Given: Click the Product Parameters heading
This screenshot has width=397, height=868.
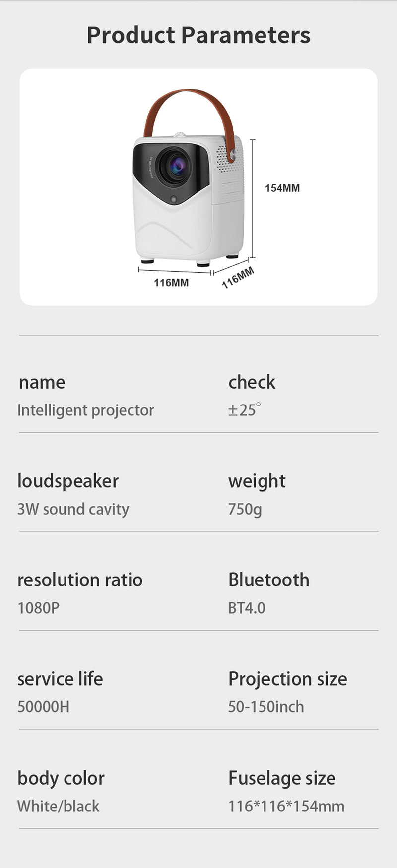Looking at the screenshot, I should coord(198,35).
